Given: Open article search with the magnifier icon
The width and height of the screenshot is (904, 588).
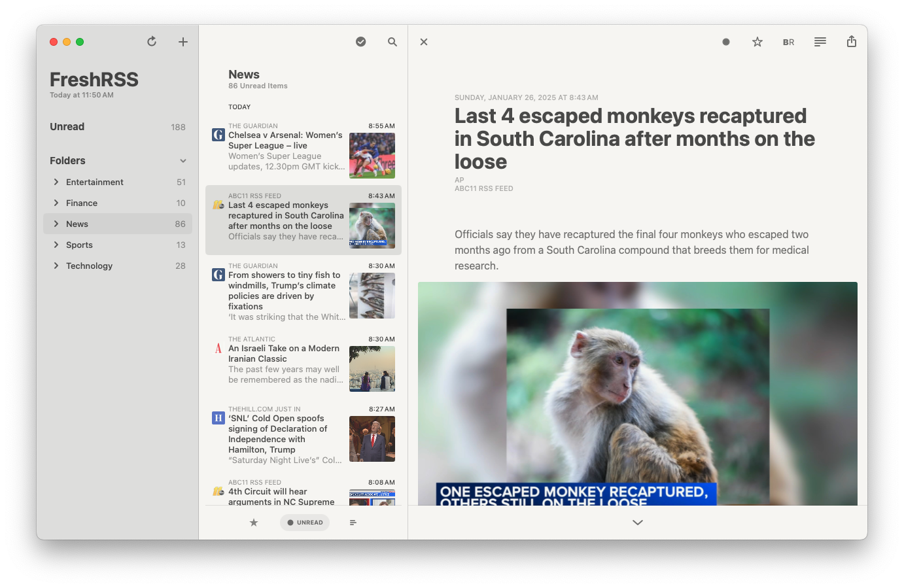Looking at the screenshot, I should [392, 41].
